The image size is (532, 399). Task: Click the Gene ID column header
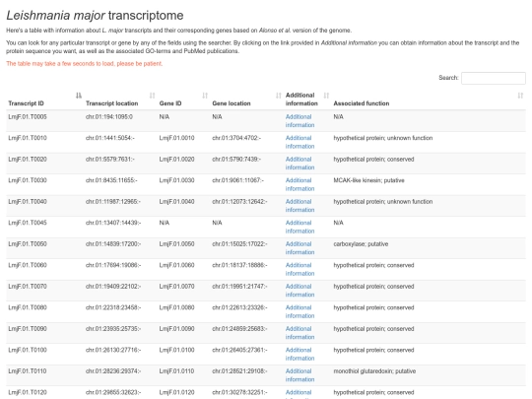point(170,103)
